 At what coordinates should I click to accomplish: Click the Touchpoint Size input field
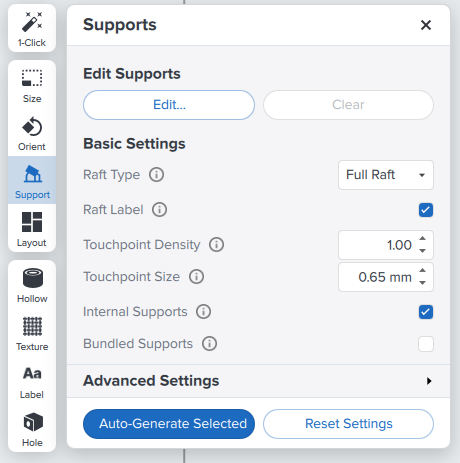pyautogui.click(x=386, y=277)
